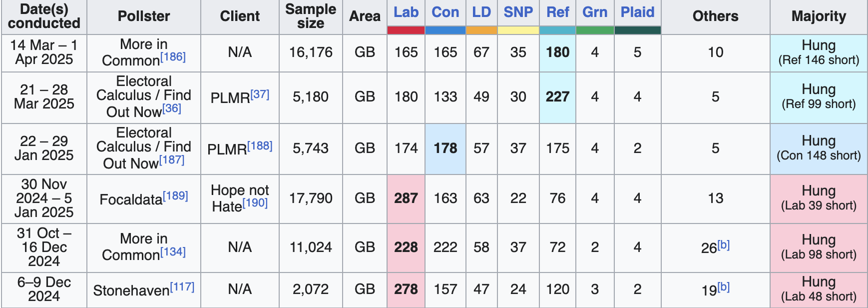
Task: Open the SNP party header link
Action: click(518, 12)
